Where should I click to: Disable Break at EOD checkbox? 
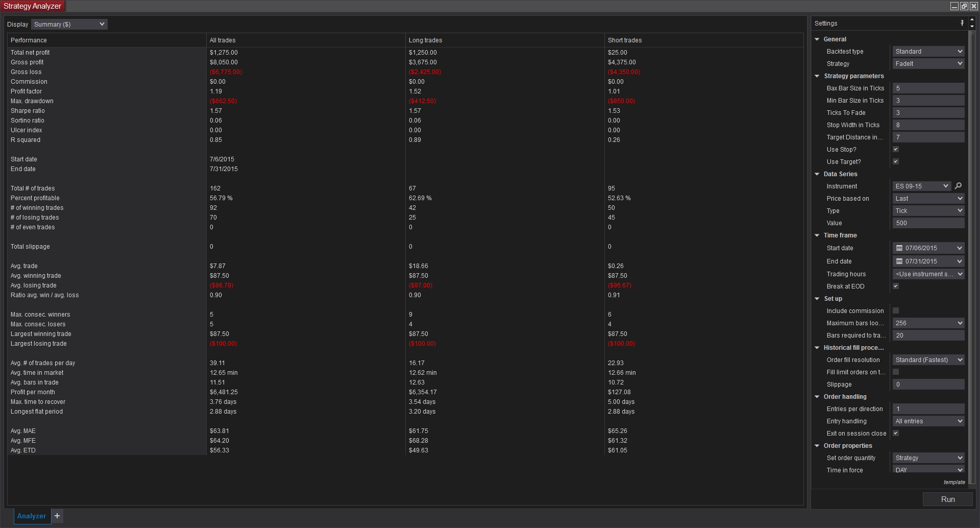tap(896, 286)
